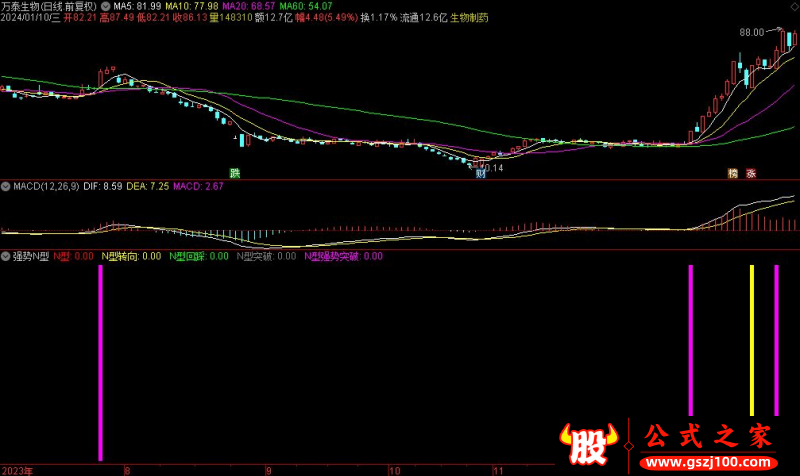
Task: Click the orange 榜 marker icon
Action: point(733,173)
